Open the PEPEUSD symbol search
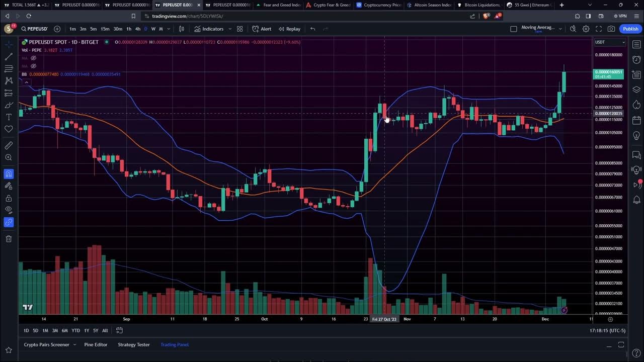Screen dimensions: 644x362 click(34, 29)
